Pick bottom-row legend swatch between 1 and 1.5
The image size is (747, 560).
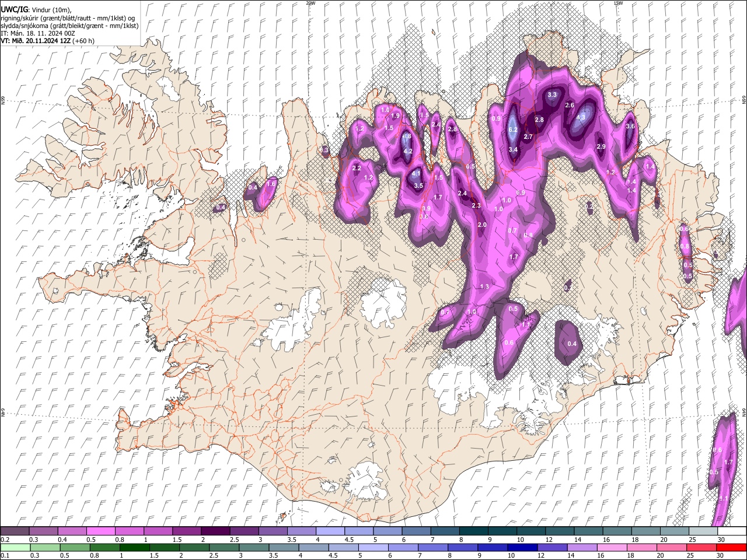(x=134, y=547)
